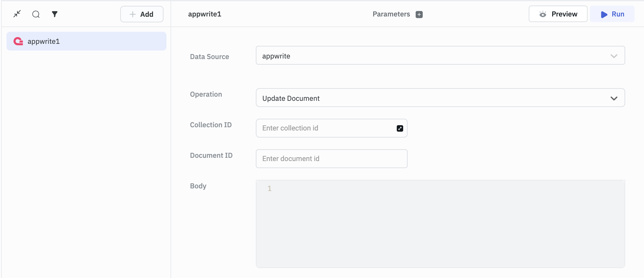Viewport: 644px width, 278px height.
Task: Click the chevron arrow on the Operation field
Action: (x=614, y=98)
